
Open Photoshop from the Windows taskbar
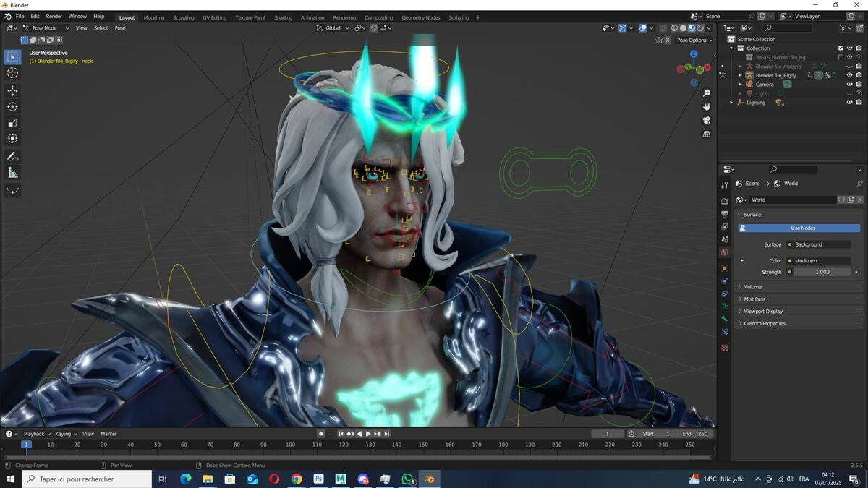pos(318,479)
